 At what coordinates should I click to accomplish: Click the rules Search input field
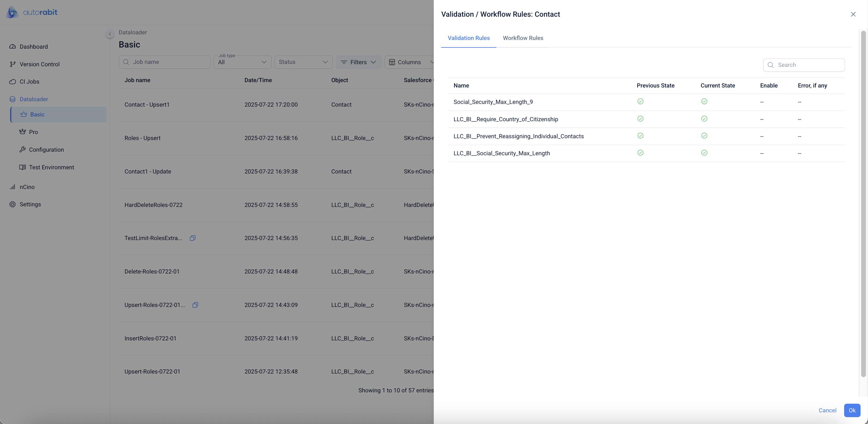[x=808, y=65]
